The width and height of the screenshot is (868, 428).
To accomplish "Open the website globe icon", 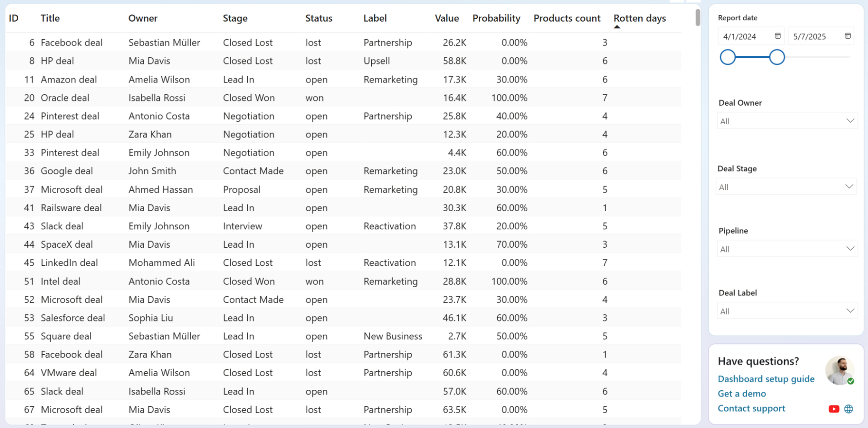I will tap(848, 409).
